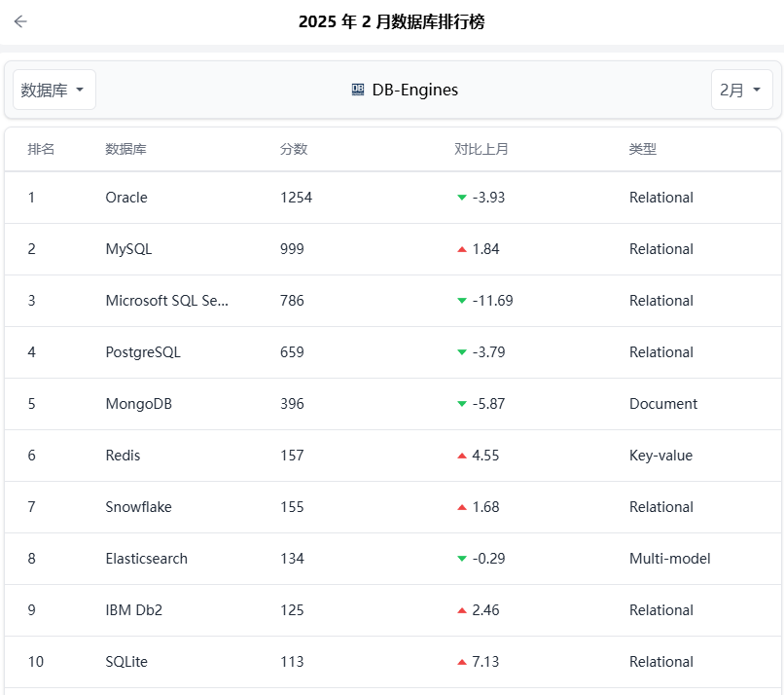Select the MySQL database name

128,249
